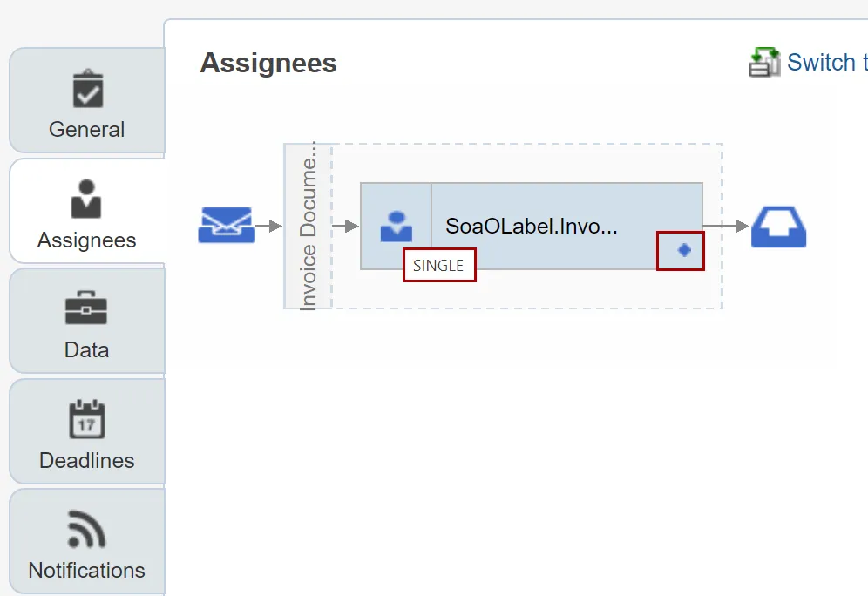Screen dimensions: 868x596
Task: Click the Deadlines tab calendar icon
Action: (87, 420)
